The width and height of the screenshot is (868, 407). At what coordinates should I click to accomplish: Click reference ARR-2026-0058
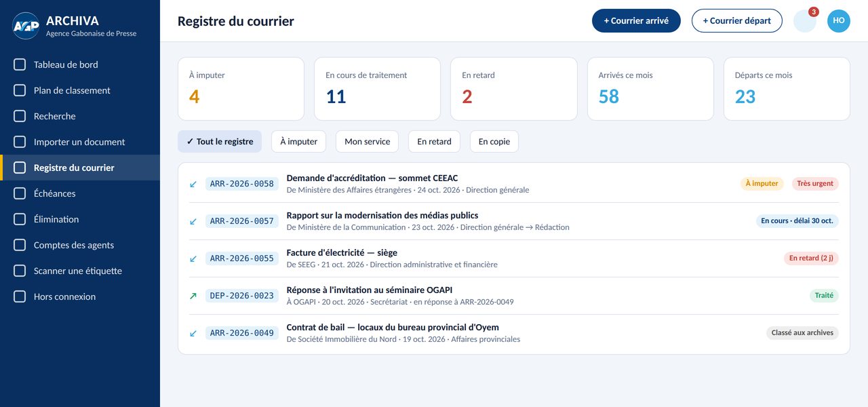coord(242,184)
